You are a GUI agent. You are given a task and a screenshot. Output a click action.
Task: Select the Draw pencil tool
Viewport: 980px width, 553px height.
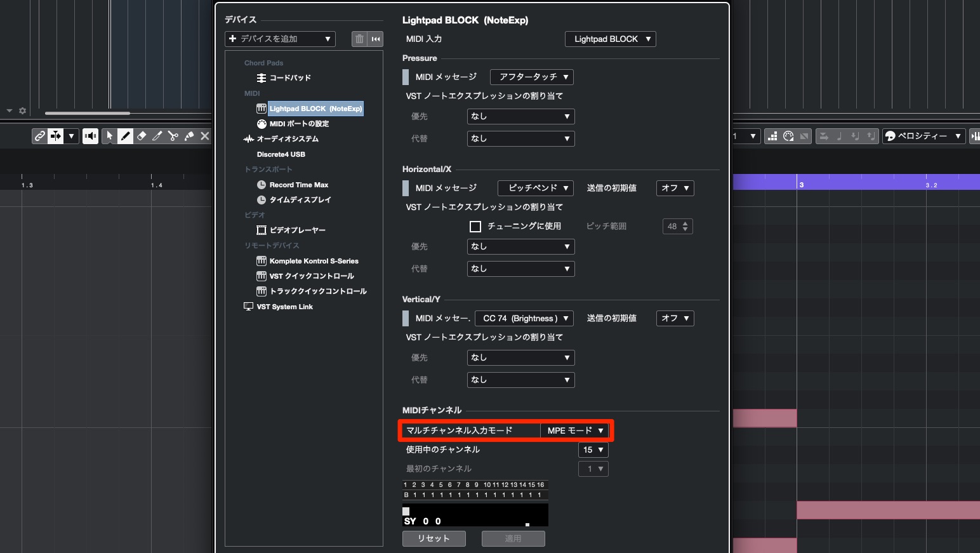click(x=125, y=136)
